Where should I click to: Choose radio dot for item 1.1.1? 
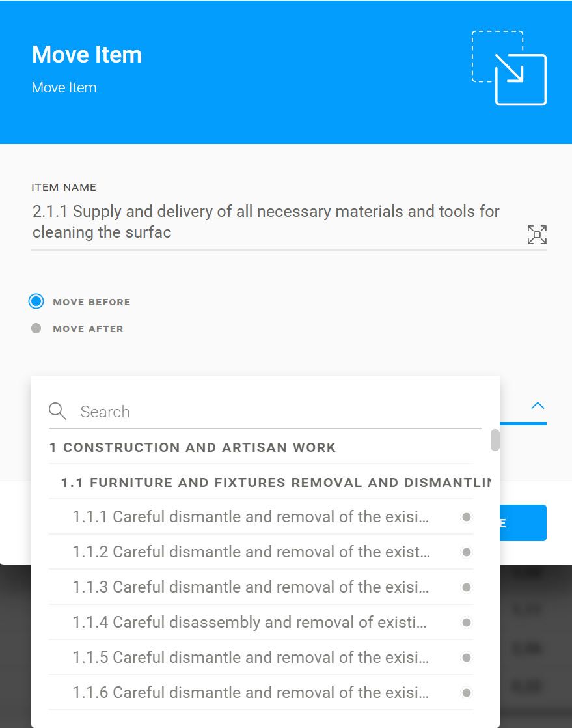pyautogui.click(x=467, y=517)
